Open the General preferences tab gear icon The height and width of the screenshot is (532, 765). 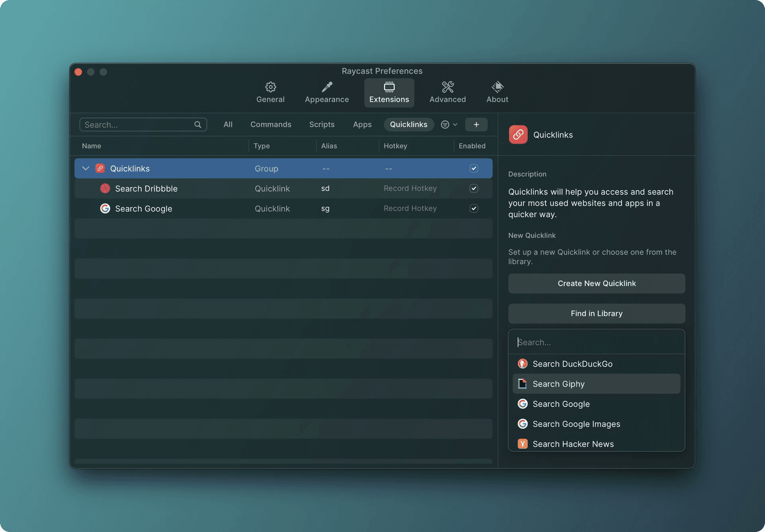coord(270,87)
